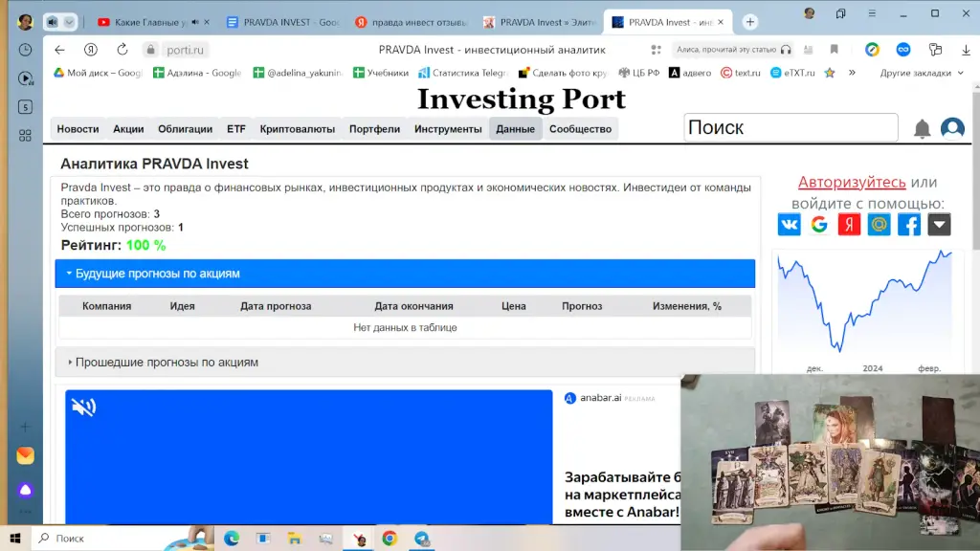
Task: Open the Акции menu item
Action: pyautogui.click(x=128, y=129)
